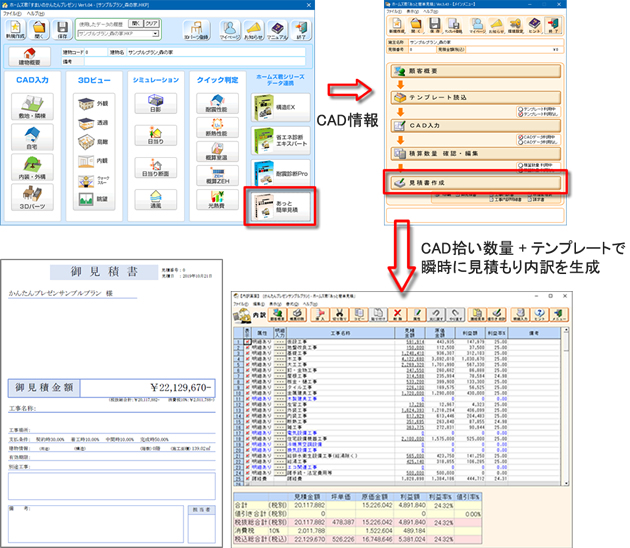Open 光熱費 quick check
The image size is (630, 548).
217,200
